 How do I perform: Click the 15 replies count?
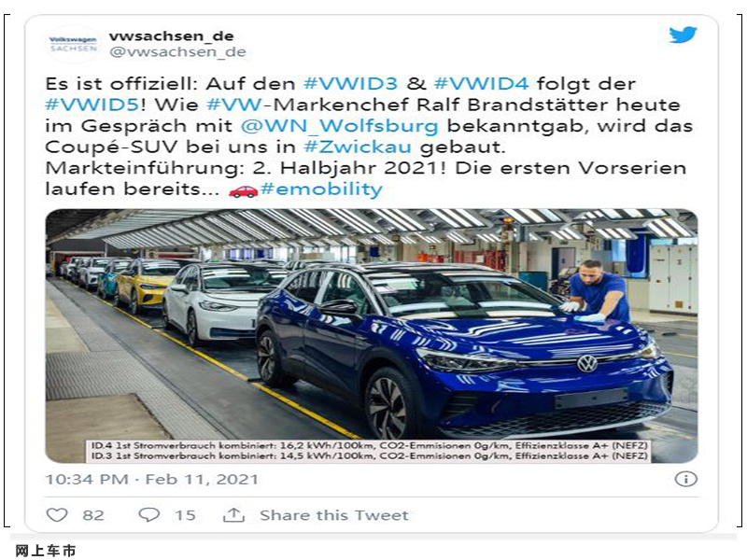point(185,515)
